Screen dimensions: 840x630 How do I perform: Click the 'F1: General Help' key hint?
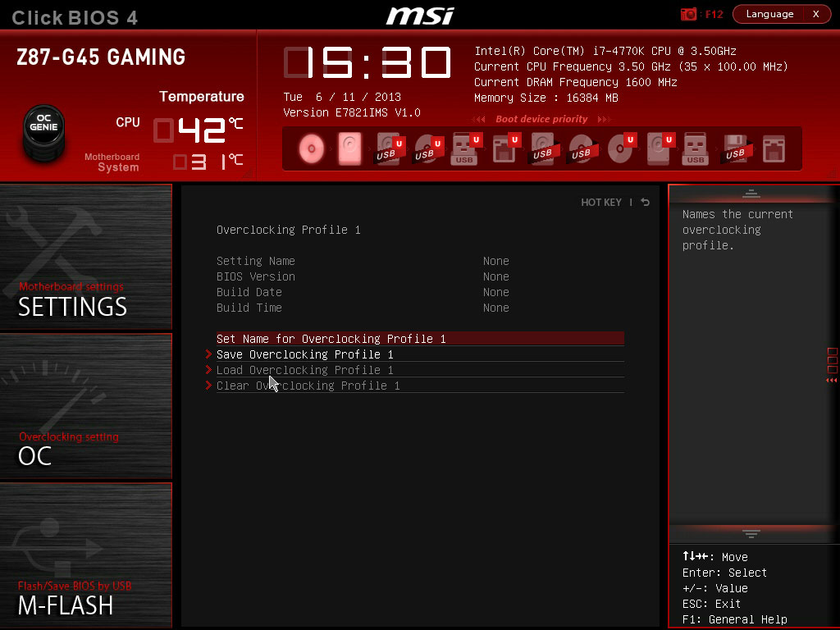click(734, 619)
